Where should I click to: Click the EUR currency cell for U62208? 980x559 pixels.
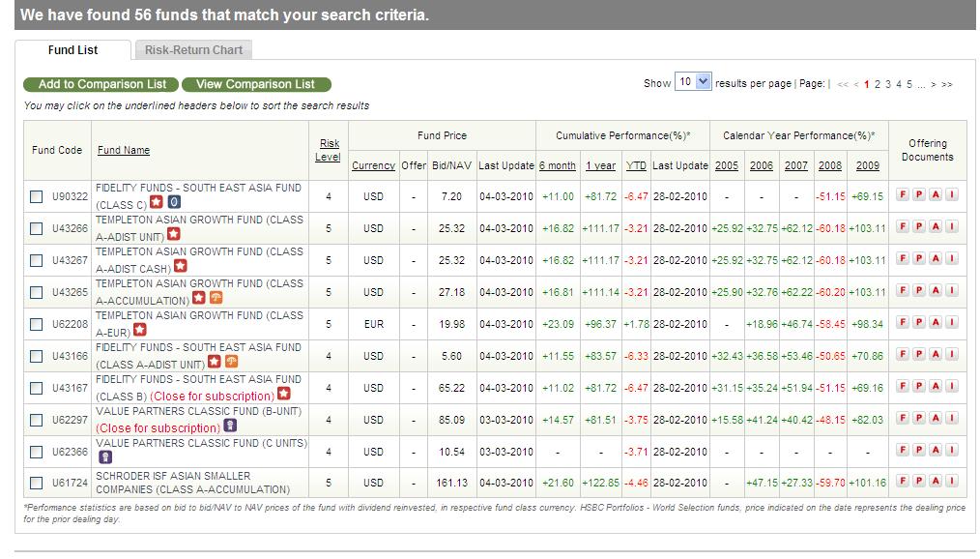click(374, 324)
